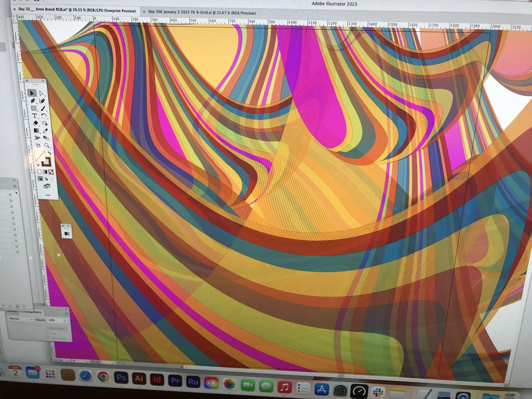Set paint mode to None
The image size is (532, 399).
point(51,172)
